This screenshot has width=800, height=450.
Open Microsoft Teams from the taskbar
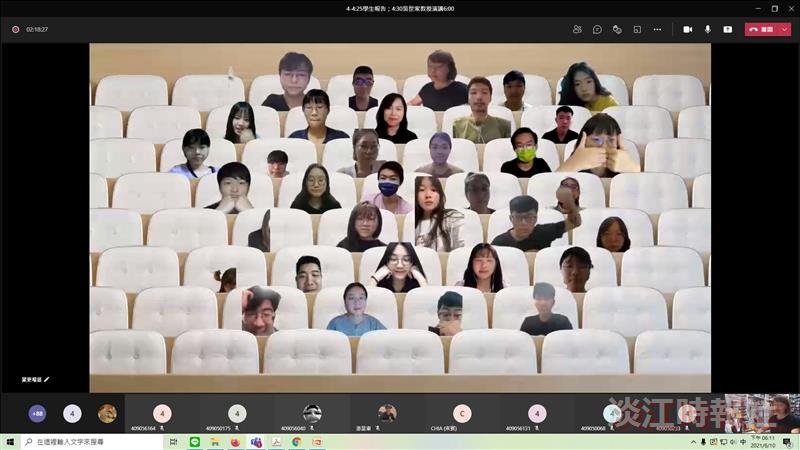(x=256, y=442)
